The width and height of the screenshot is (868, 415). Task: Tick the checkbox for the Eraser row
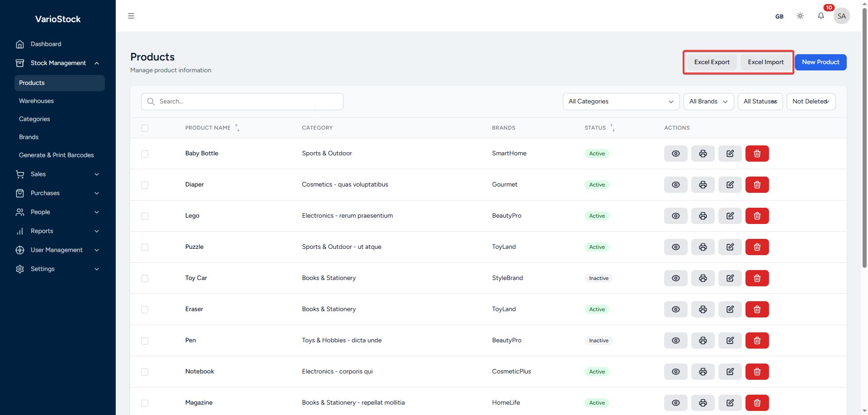(145, 310)
